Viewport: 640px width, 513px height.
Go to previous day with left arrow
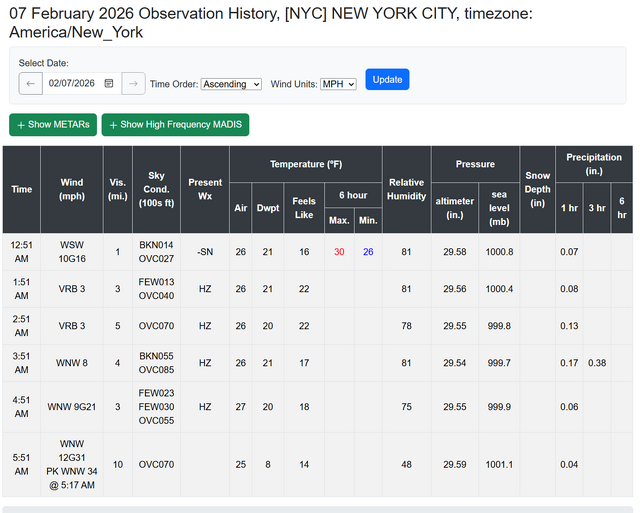(30, 83)
